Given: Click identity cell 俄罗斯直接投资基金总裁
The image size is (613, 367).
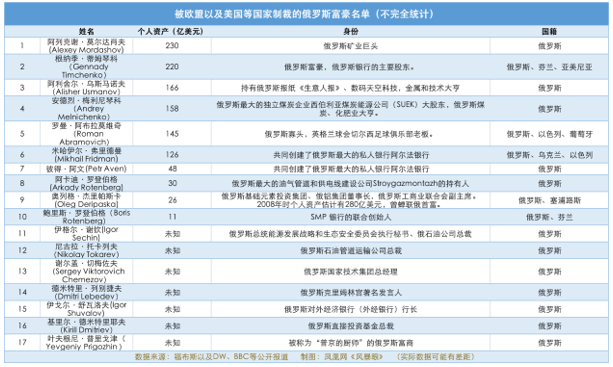Looking at the screenshot, I should pos(350,326).
